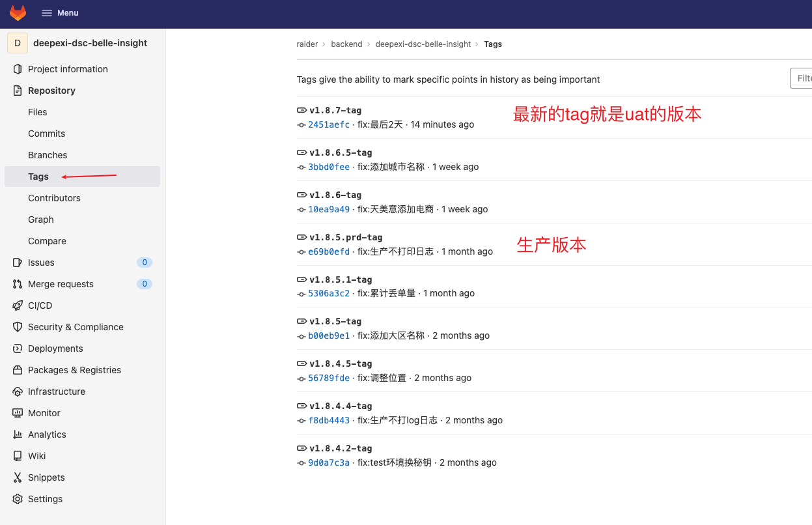Go to Branches in sidebar
The width and height of the screenshot is (812, 525).
click(x=48, y=155)
